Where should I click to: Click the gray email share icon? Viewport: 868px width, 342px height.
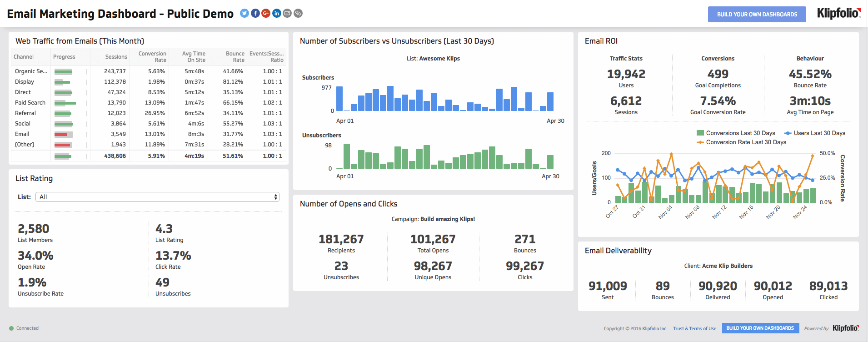pos(287,13)
